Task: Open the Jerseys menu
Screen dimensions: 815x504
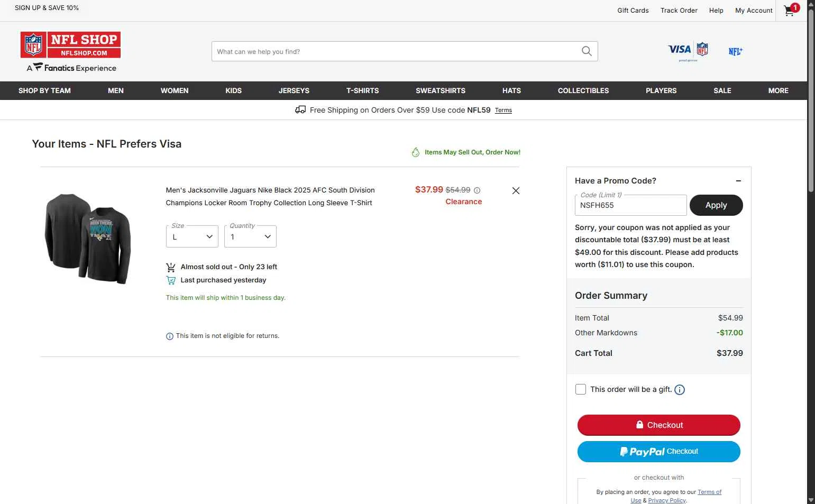Action: click(294, 90)
